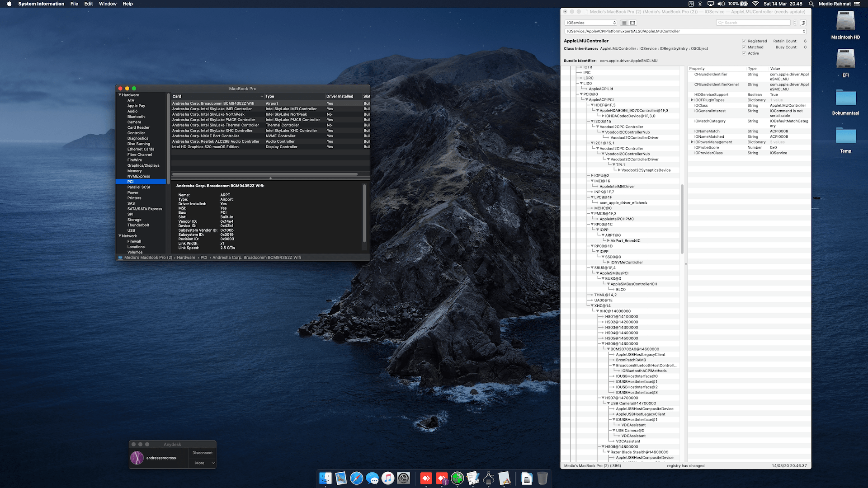Image resolution: width=868 pixels, height=488 pixels.
Task: Toggle the Matched checkbox
Action: click(744, 47)
